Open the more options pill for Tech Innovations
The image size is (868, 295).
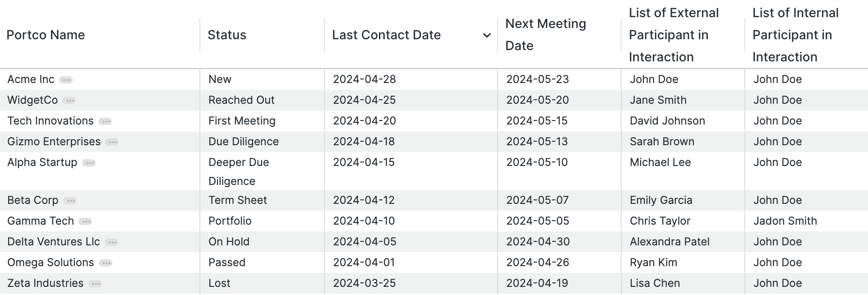pyautogui.click(x=105, y=121)
